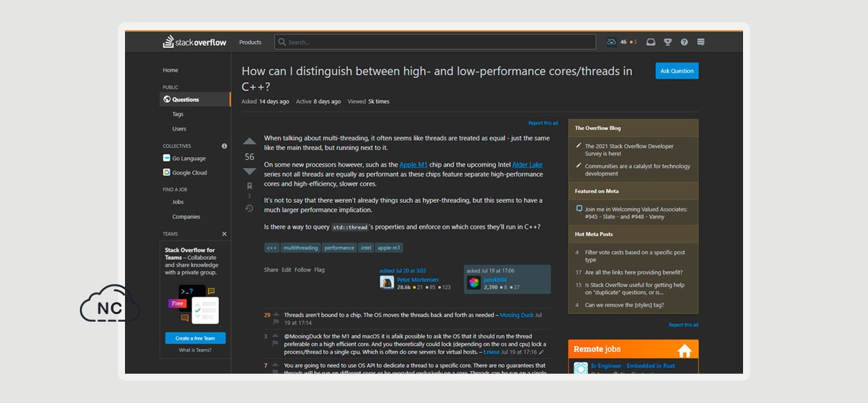This screenshot has height=403, width=868.
Task: Flag the comment by t.niese
Action: (276, 345)
